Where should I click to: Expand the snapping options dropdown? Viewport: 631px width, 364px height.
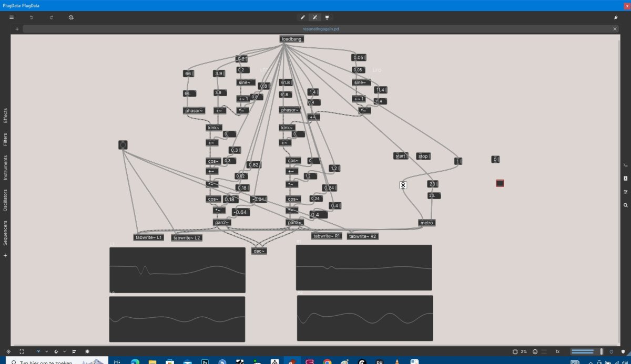(64, 351)
